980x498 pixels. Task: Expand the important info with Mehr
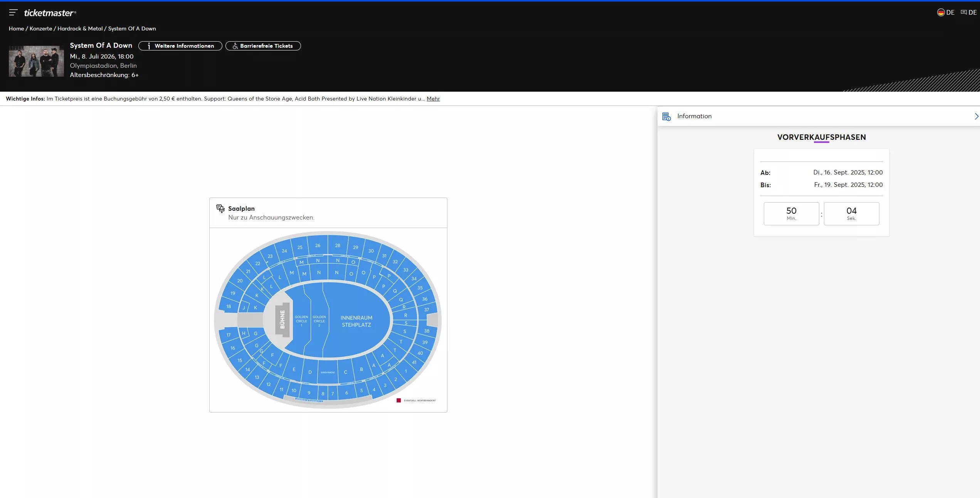pyautogui.click(x=433, y=99)
